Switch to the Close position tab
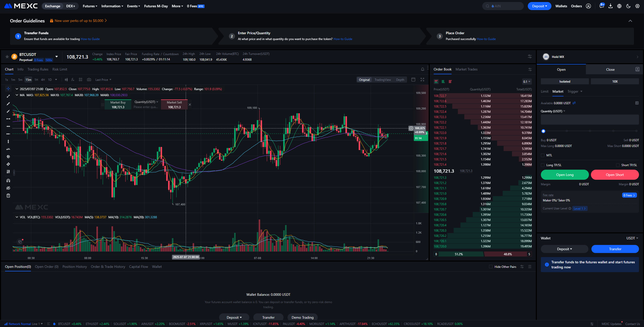This screenshot has height=327, width=644. pos(610,69)
